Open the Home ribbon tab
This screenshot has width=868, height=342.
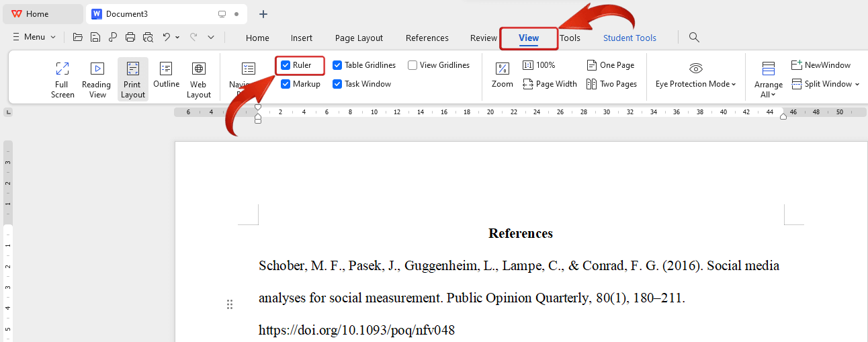pos(257,38)
